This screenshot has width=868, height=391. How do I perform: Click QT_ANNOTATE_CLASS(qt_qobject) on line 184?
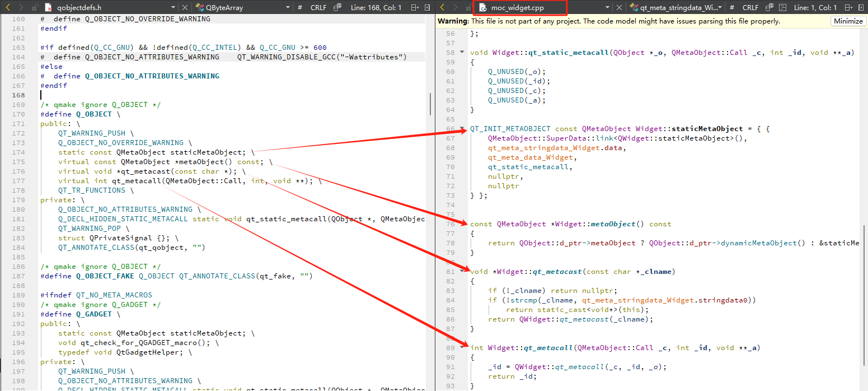tap(132, 247)
